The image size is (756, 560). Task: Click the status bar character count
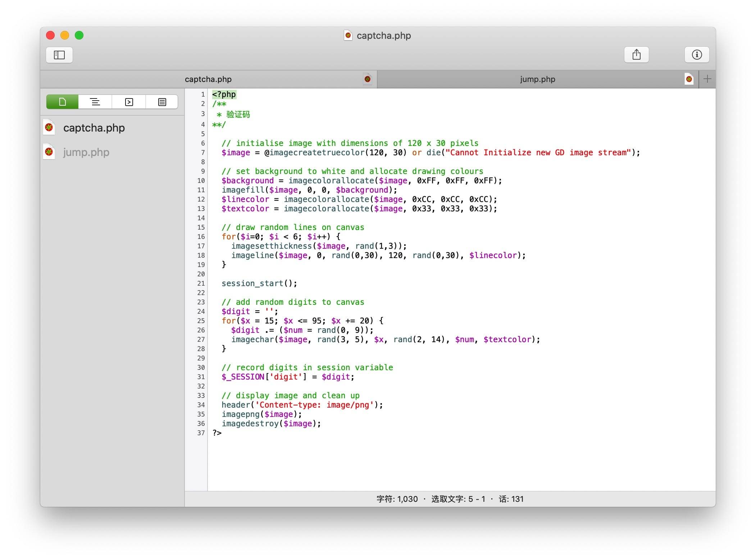397,499
